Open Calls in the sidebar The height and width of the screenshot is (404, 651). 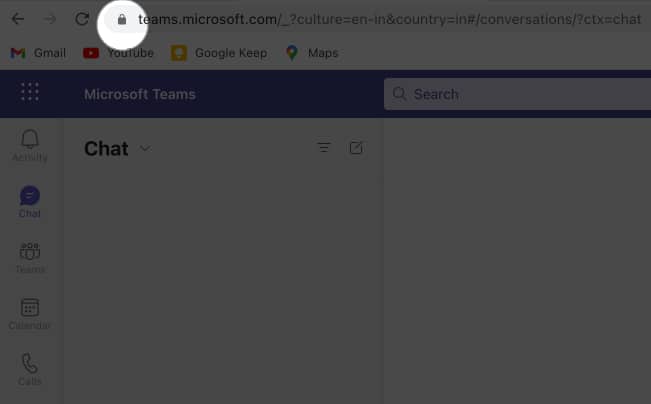coord(30,370)
